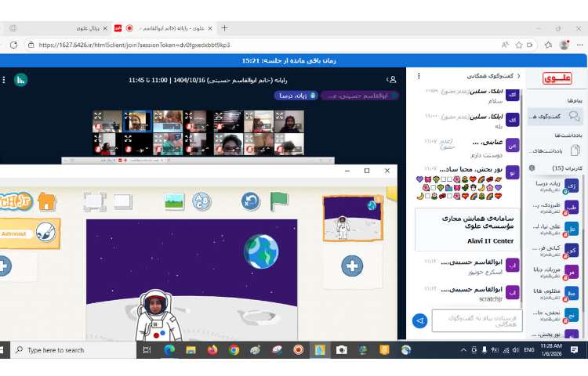
Task: Open the meeting options three-dot menu
Action: [4, 80]
